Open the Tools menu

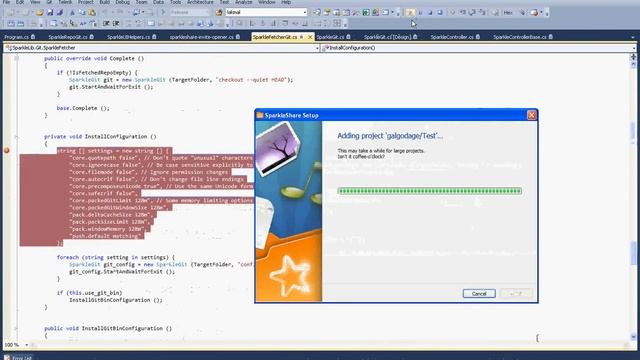[x=176, y=2]
